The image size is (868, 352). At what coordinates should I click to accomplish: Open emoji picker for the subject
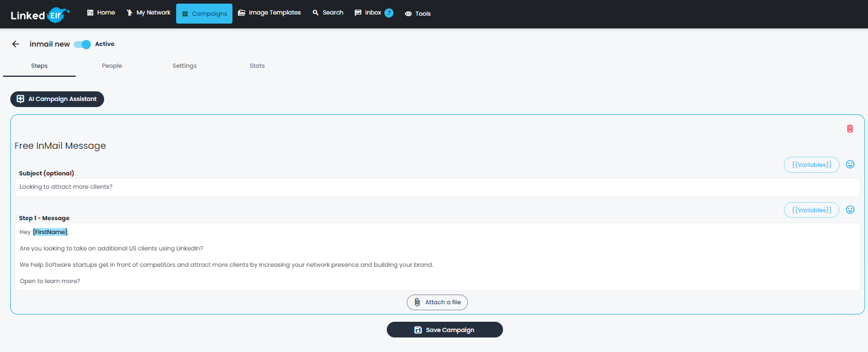point(850,165)
